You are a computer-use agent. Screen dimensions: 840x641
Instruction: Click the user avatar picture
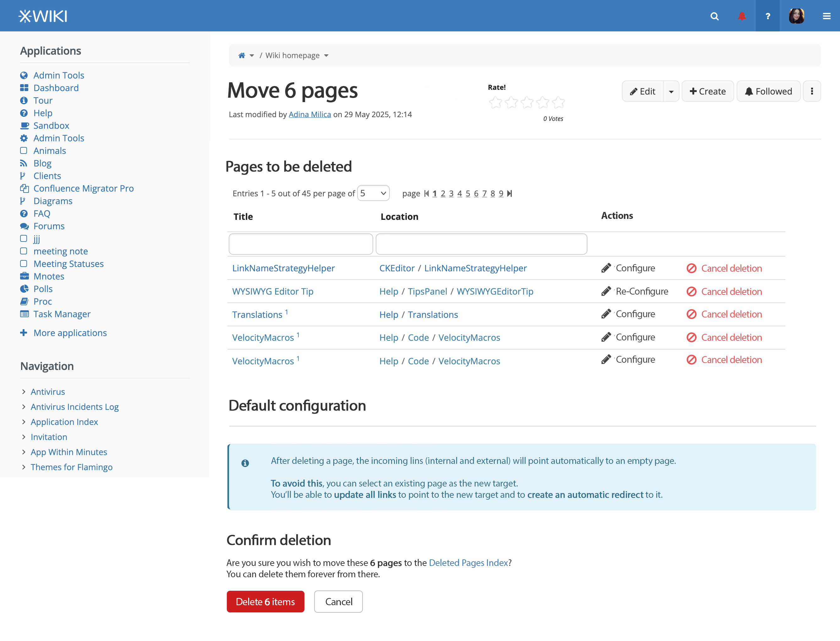(797, 16)
